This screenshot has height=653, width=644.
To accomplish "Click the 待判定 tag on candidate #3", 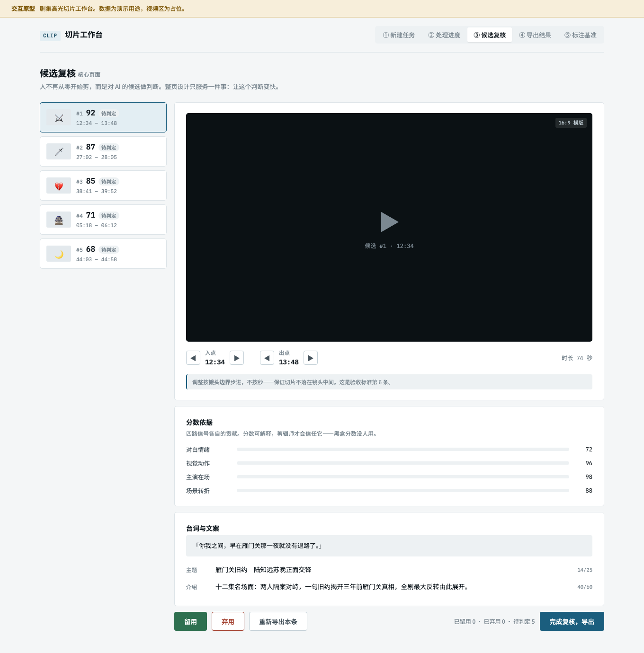I will click(x=109, y=182).
